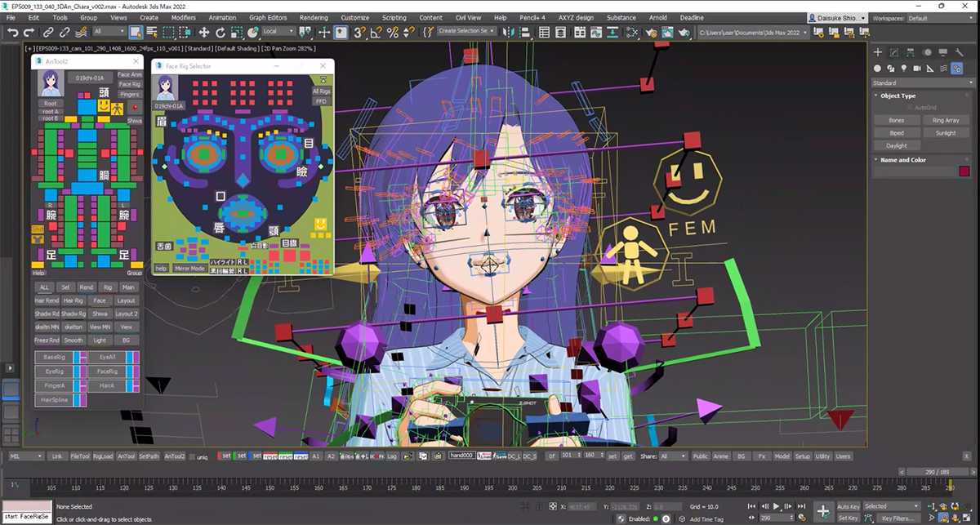Open the Standard object dropdown
This screenshot has height=525, width=980.
pyautogui.click(x=922, y=82)
